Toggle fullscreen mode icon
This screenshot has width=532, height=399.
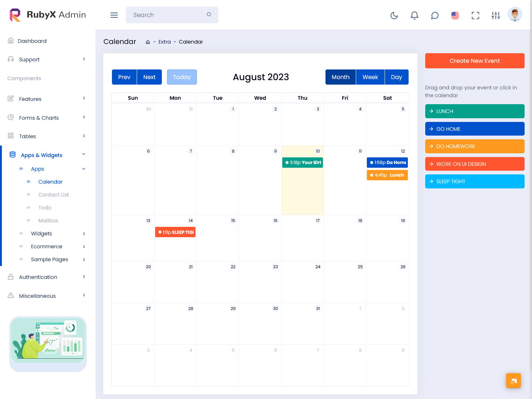pos(475,15)
